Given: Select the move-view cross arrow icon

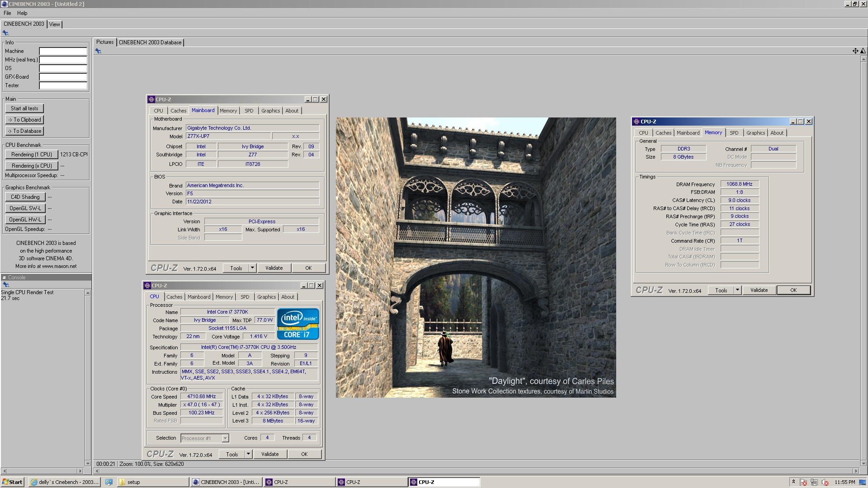Looking at the screenshot, I should click(855, 51).
